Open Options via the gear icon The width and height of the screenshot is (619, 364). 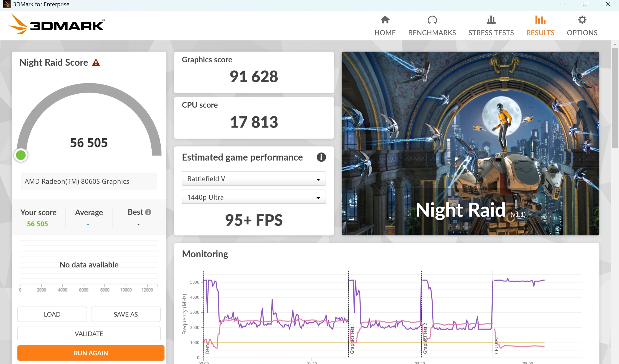(x=582, y=20)
